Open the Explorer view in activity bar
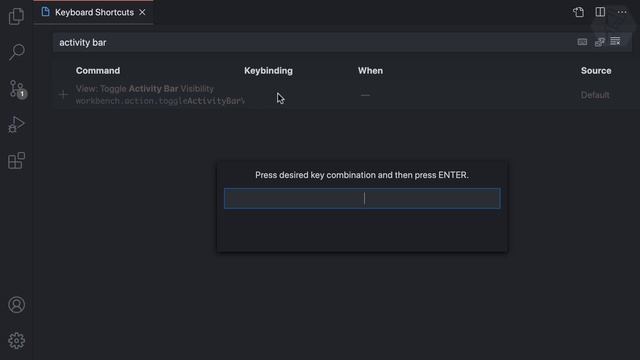640x360 pixels. pyautogui.click(x=16, y=16)
